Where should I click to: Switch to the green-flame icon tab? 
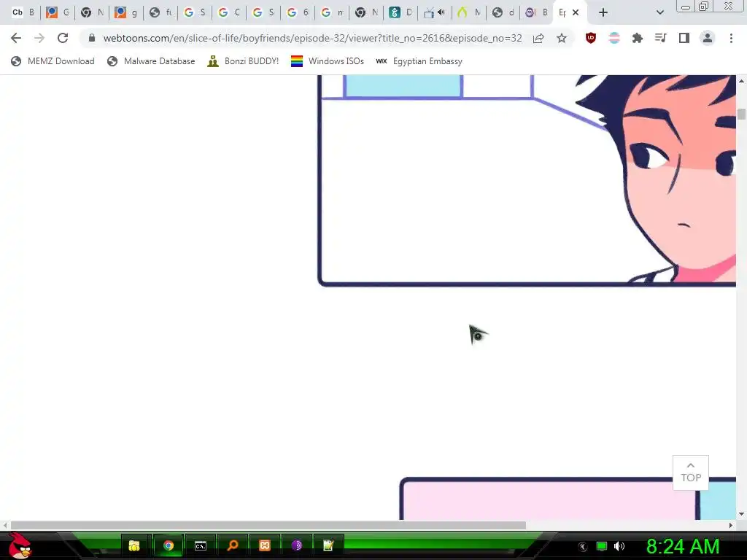click(x=469, y=12)
